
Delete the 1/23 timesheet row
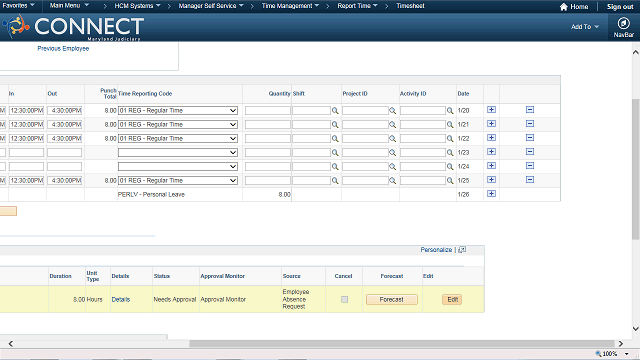530,152
